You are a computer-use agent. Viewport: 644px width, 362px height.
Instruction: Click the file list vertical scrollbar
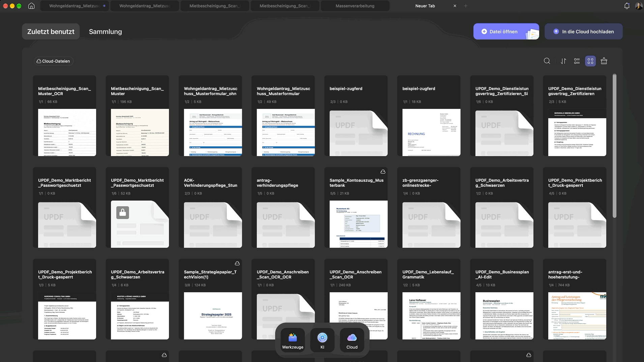(x=614, y=145)
